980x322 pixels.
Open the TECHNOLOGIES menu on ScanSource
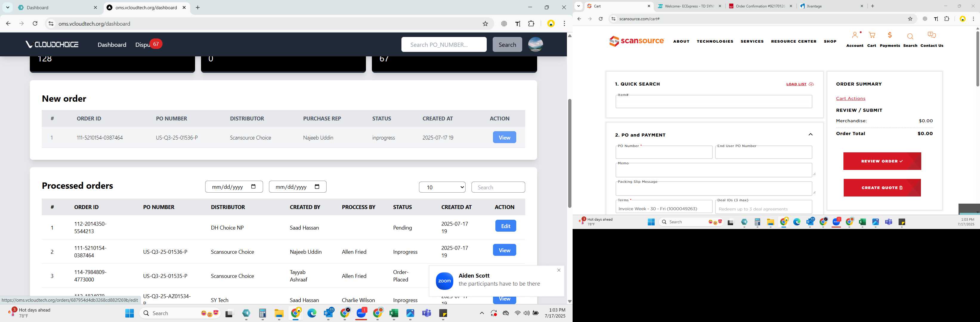pyautogui.click(x=715, y=41)
